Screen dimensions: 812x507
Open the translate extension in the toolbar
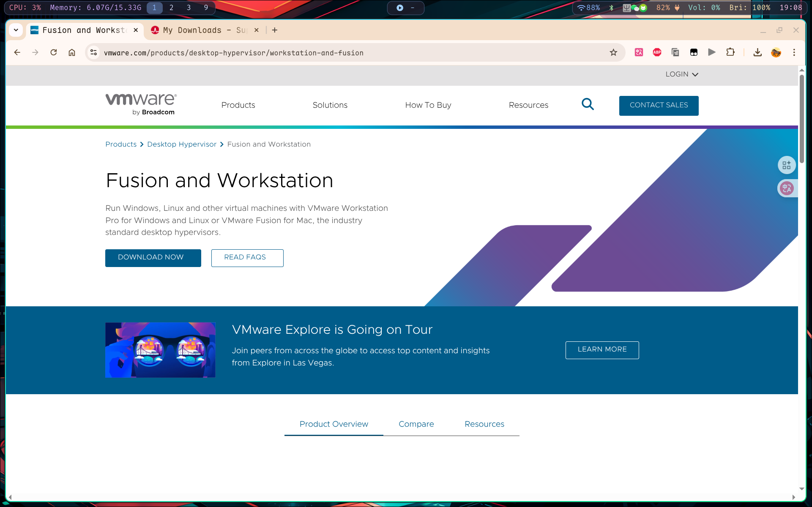[638, 52]
